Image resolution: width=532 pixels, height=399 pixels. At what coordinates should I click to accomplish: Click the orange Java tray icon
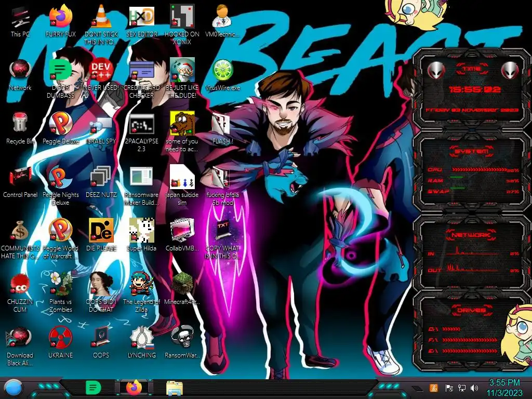(x=433, y=388)
